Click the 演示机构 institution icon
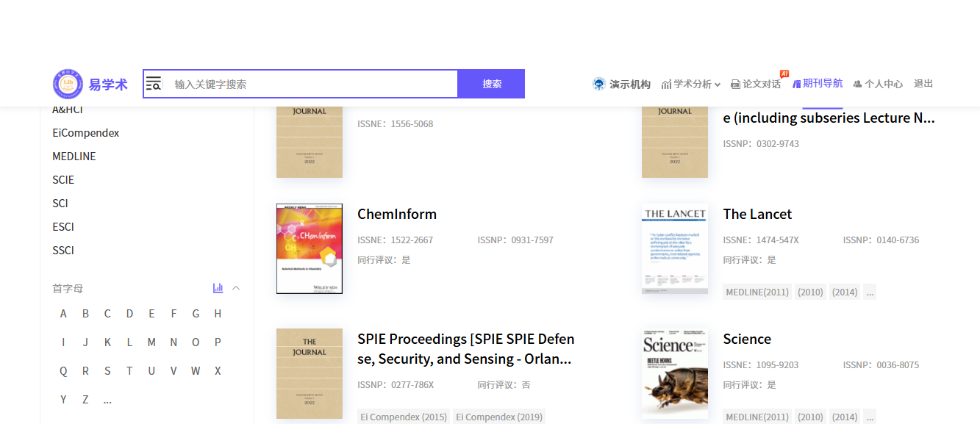The image size is (980, 424). [599, 84]
